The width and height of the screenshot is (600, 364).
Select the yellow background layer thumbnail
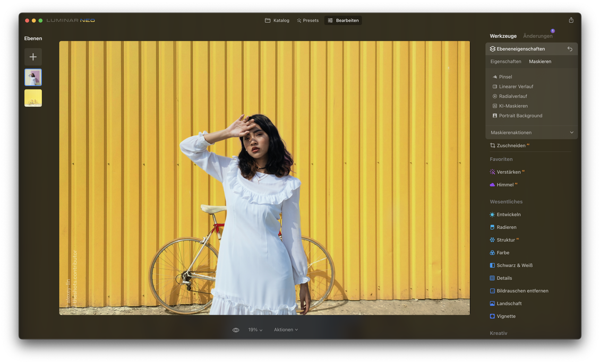[x=33, y=98]
